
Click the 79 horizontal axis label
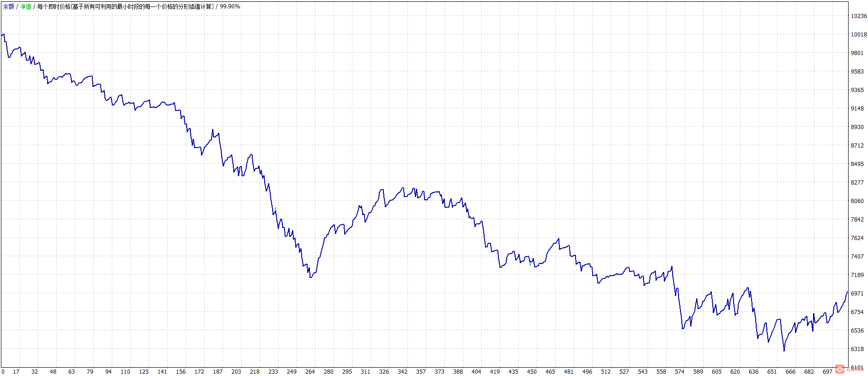coord(90,372)
